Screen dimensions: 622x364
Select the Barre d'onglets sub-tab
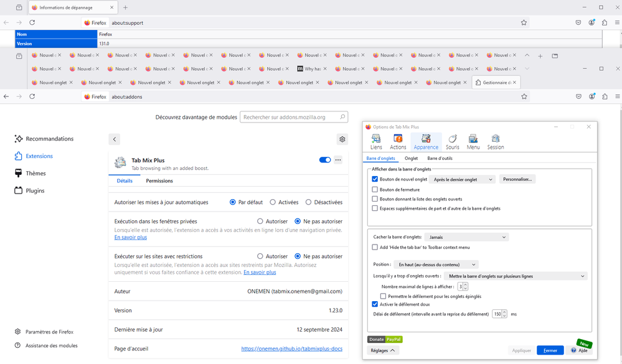pos(380,158)
